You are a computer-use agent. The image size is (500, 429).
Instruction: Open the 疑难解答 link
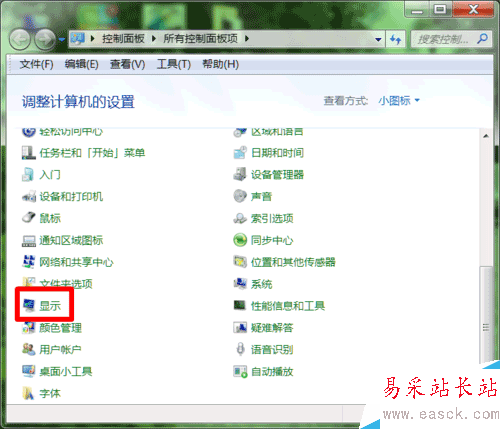click(x=272, y=328)
